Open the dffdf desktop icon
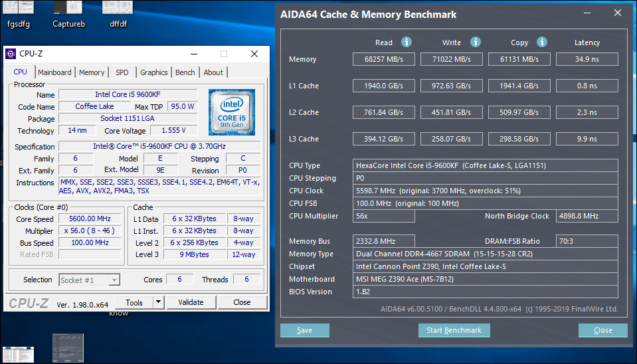 (x=118, y=14)
